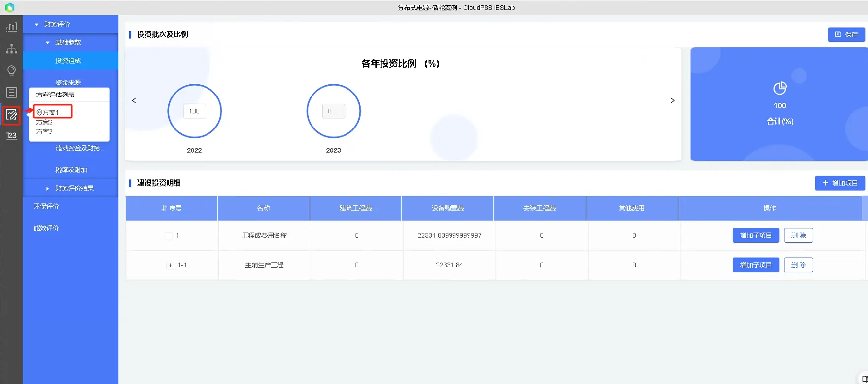Click 删除 for row 1

(798, 235)
